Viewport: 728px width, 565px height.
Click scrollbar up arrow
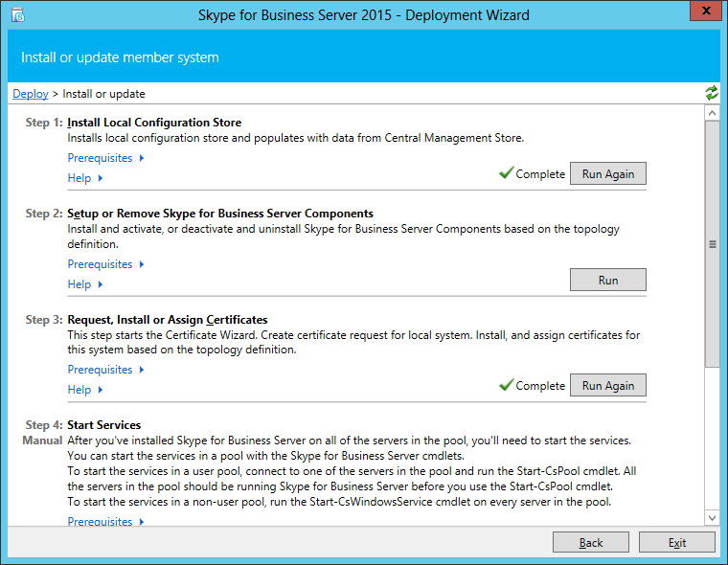[x=712, y=113]
